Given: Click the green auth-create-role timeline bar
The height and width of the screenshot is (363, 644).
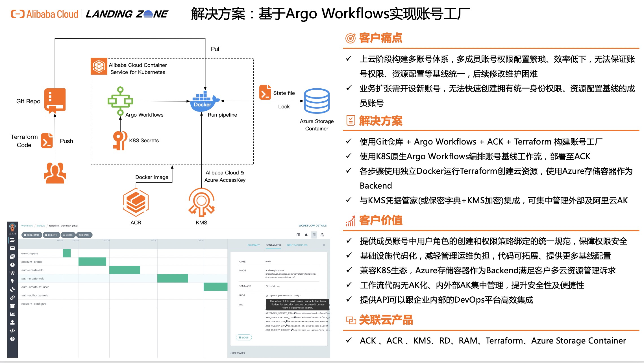Looking at the screenshot, I should (173, 278).
